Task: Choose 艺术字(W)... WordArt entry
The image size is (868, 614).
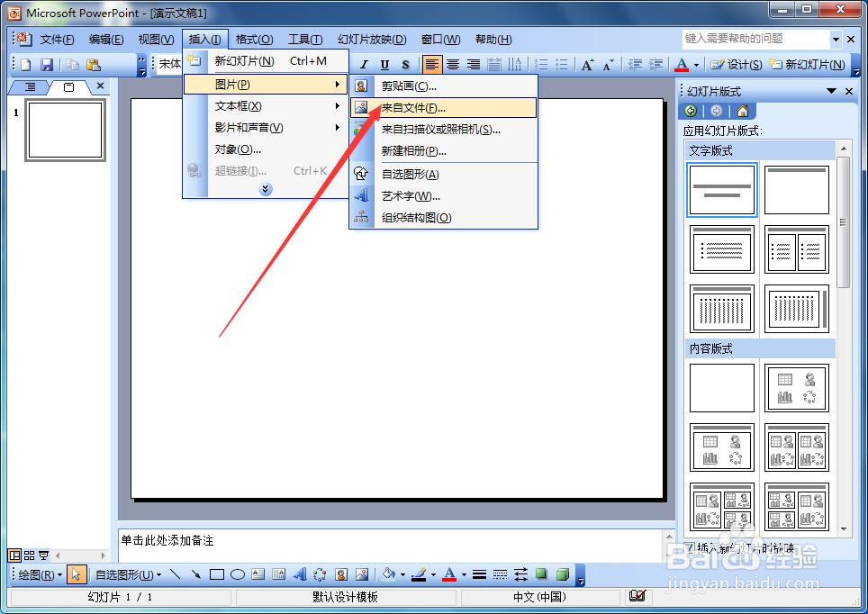Action: pos(443,196)
